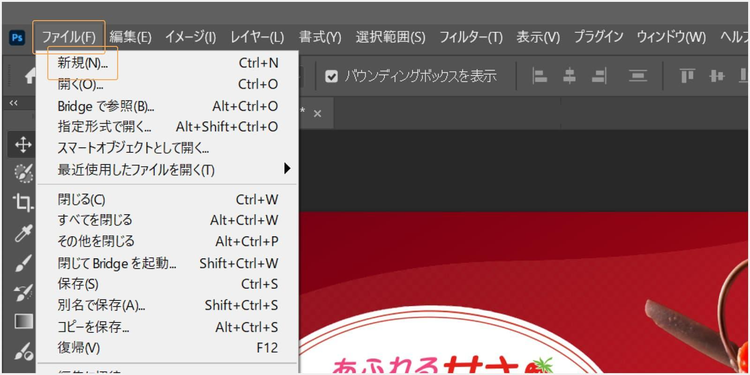This screenshot has height=375, width=750.
Task: Toggle the バウンディングボックスを表示 checkbox
Action: tap(331, 77)
